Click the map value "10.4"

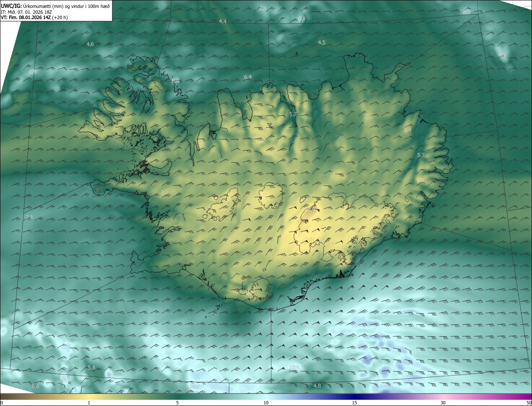pos(294,367)
